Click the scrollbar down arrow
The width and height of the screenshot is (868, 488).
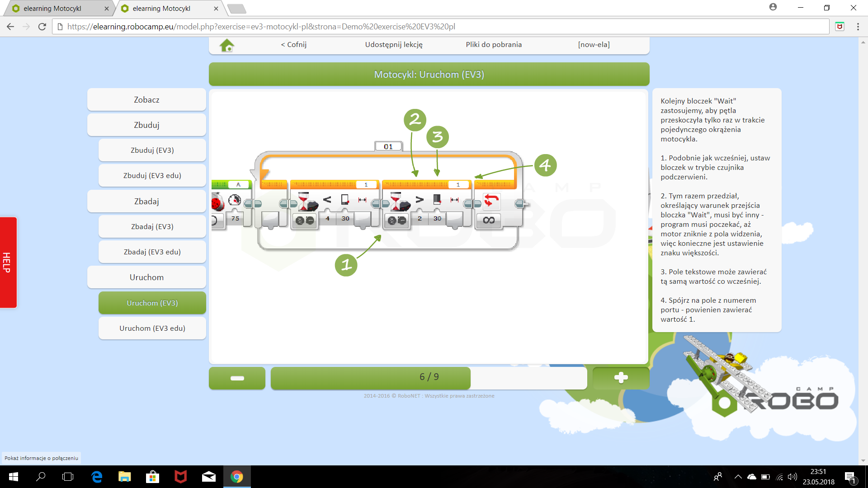863,461
